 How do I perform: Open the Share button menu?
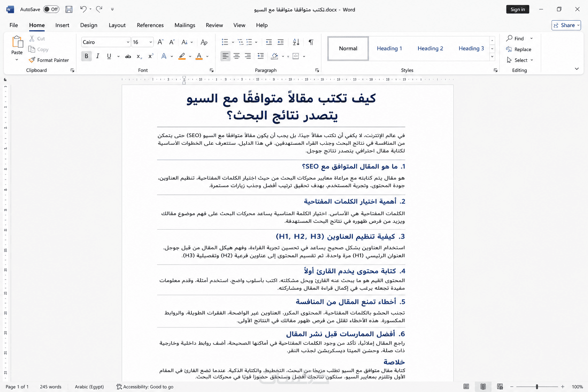566,25
